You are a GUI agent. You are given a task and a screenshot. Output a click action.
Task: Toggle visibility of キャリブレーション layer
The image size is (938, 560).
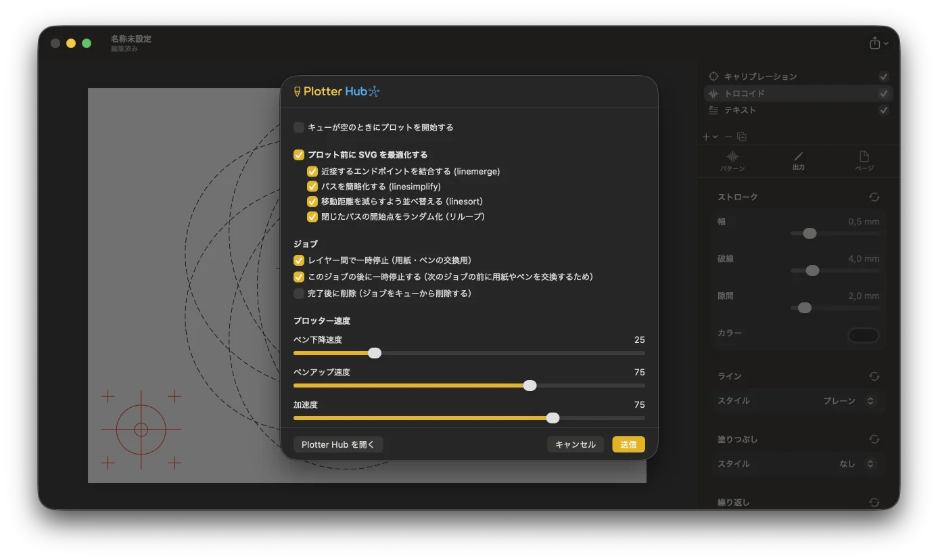click(883, 76)
